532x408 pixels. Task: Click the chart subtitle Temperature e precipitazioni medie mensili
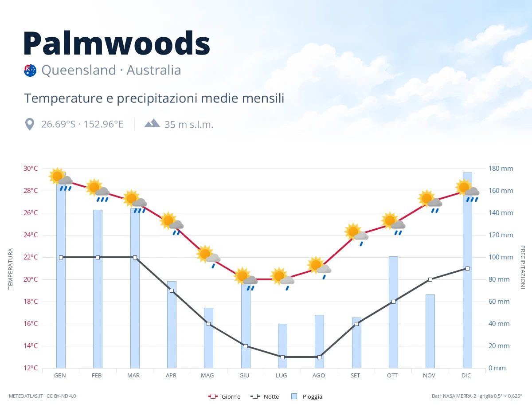tap(154, 98)
